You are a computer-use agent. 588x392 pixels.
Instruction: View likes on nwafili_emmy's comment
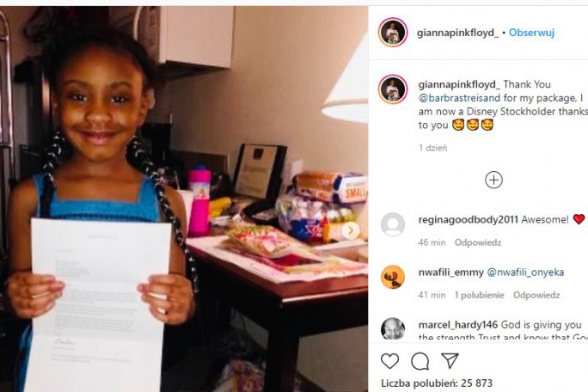(479, 295)
